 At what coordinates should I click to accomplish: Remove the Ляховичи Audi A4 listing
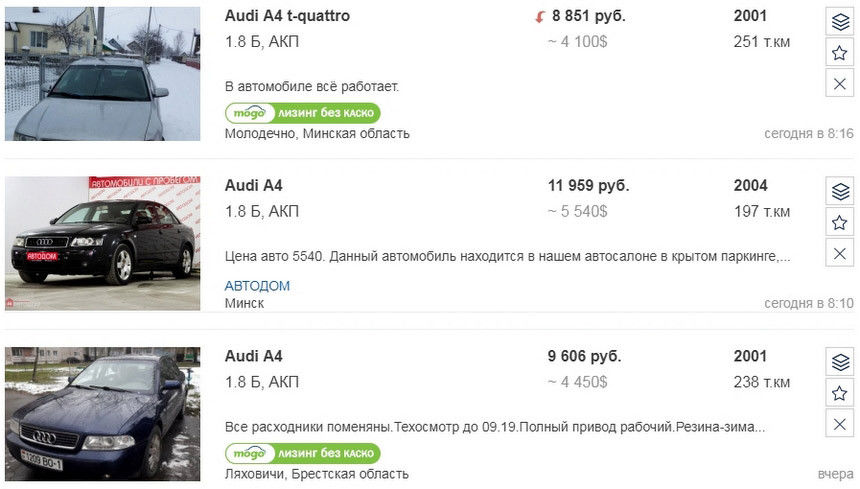(840, 424)
